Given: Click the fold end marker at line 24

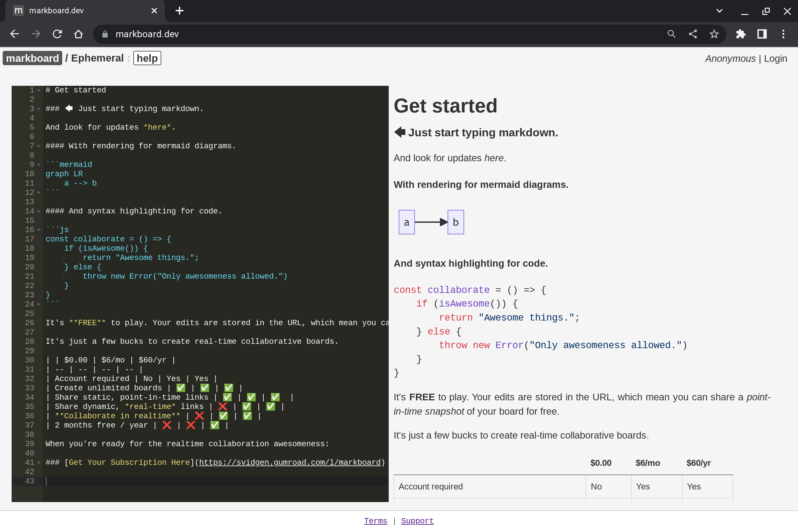Looking at the screenshot, I should [x=39, y=304].
